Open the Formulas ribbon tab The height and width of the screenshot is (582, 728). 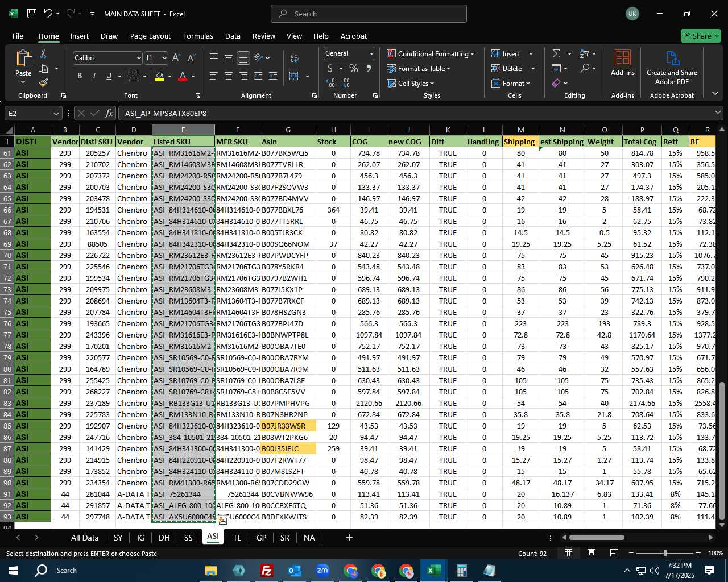198,36
